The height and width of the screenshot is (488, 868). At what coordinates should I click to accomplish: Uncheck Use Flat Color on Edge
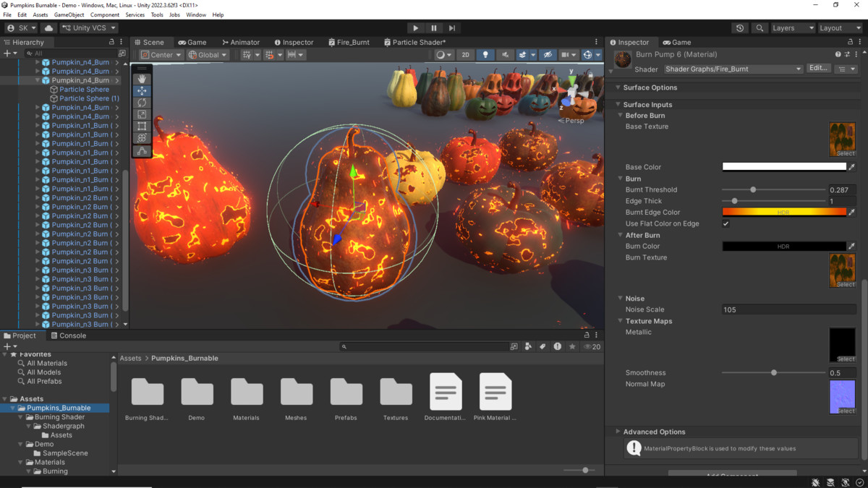click(x=726, y=224)
